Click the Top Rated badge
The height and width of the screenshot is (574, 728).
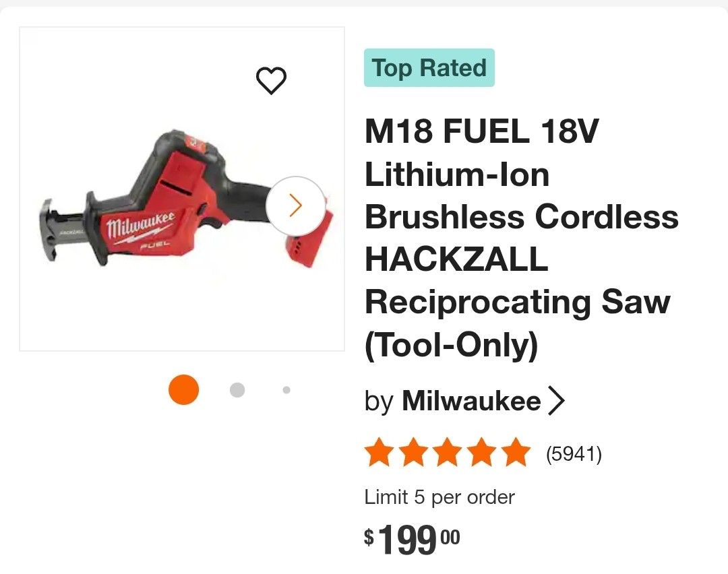point(429,68)
